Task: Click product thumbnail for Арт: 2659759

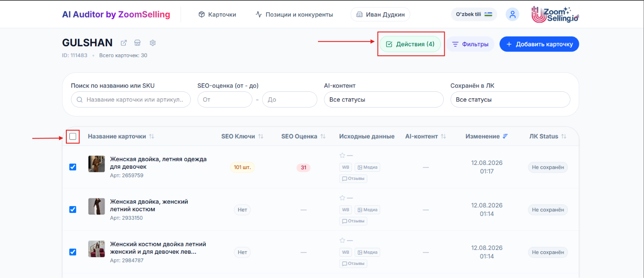Action: (96, 164)
